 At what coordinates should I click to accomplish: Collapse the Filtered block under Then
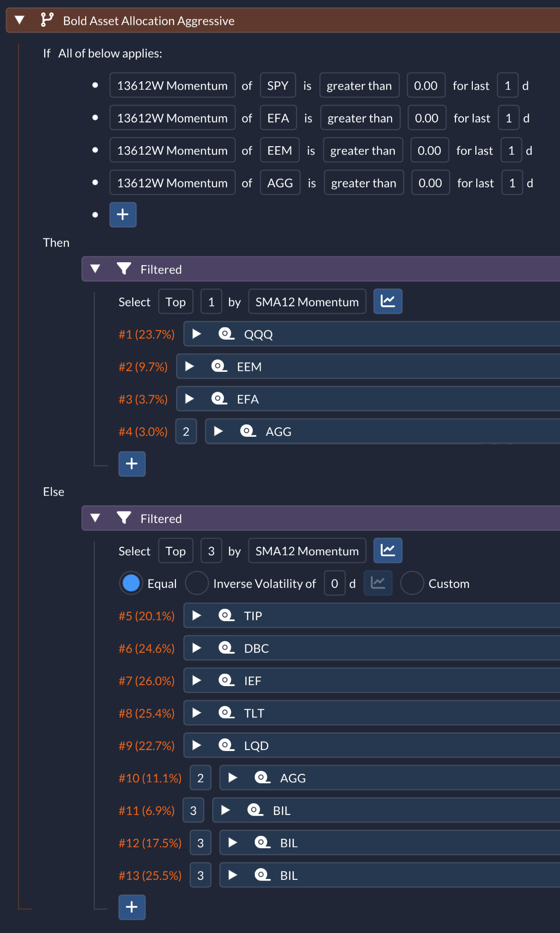[x=95, y=269]
